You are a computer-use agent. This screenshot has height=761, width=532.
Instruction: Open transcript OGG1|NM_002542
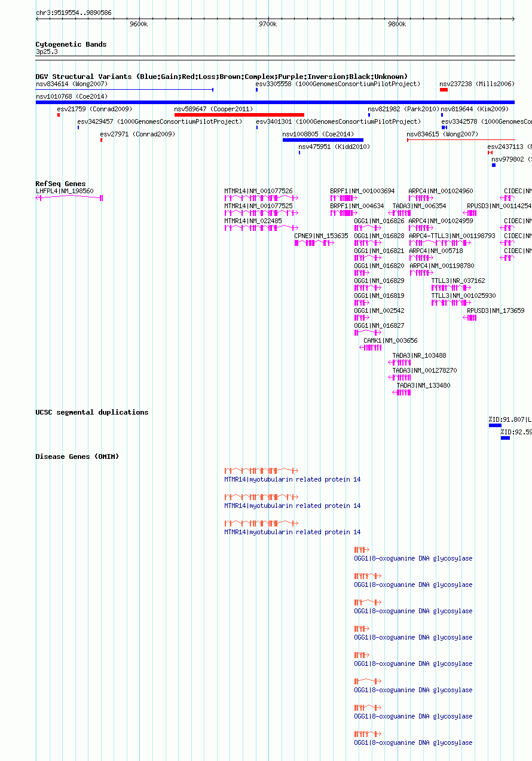(x=379, y=311)
